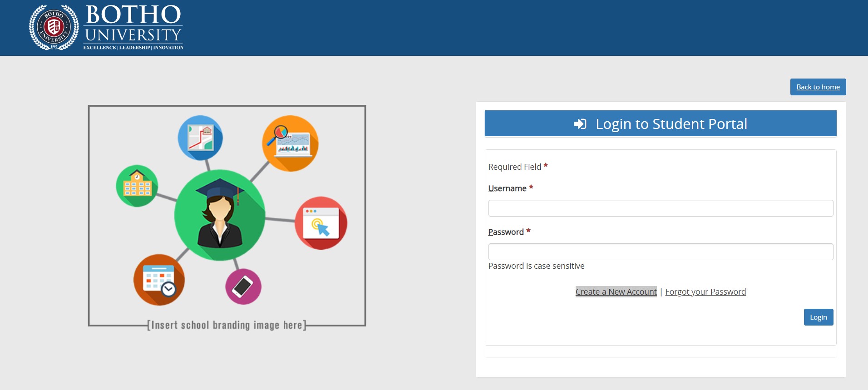Click the Password field label
Screen dimensions: 868x390
click(506, 232)
